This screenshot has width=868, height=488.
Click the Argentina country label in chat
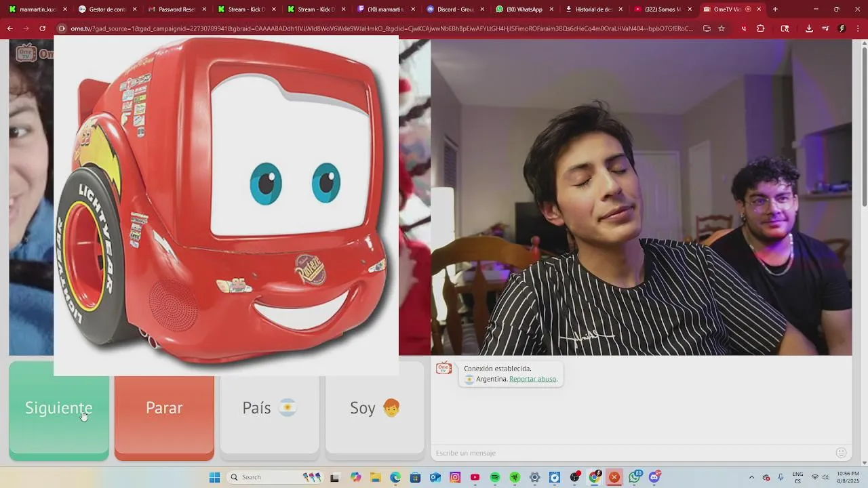[x=492, y=379]
